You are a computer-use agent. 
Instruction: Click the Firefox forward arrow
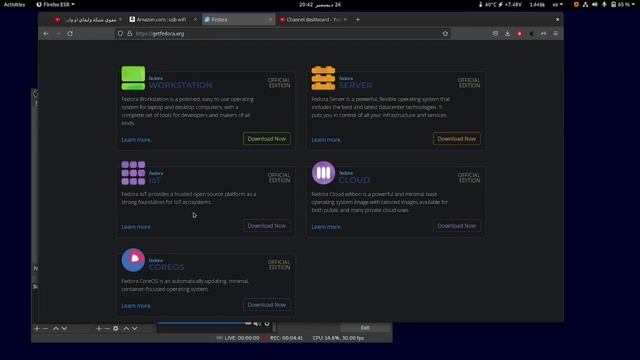point(58,33)
